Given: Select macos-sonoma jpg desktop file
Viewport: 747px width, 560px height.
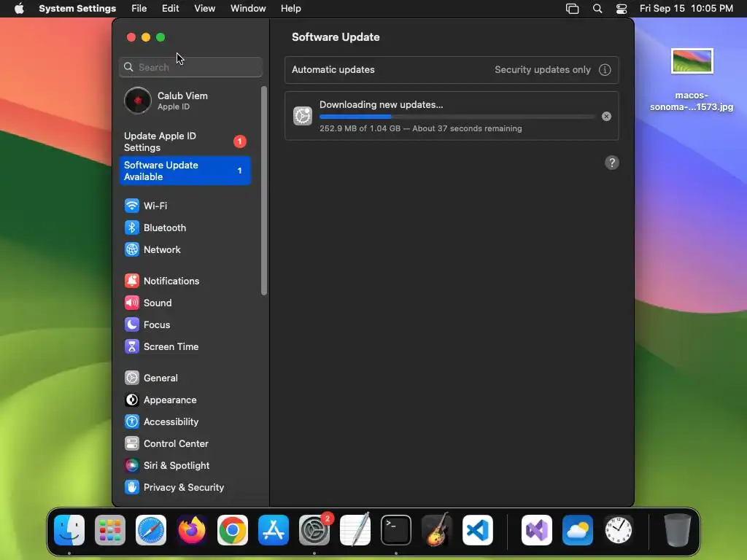Looking at the screenshot, I should pos(692,80).
